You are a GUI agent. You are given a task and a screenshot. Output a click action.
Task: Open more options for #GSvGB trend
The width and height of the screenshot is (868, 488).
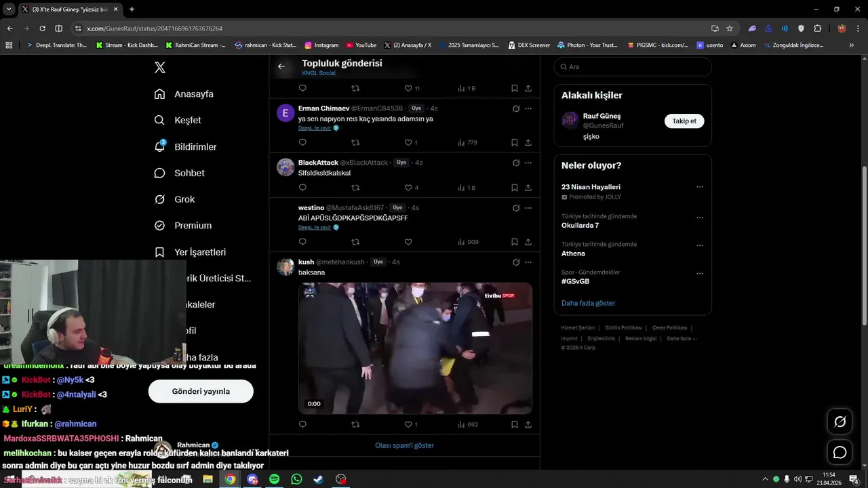[x=700, y=274]
